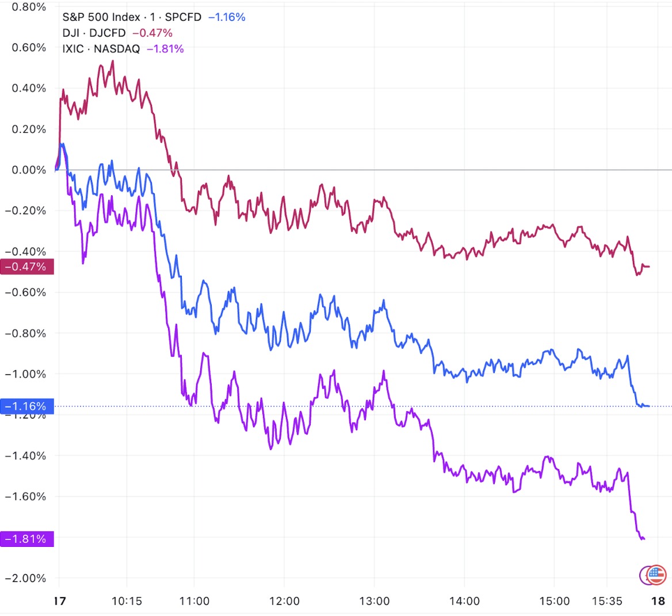The width and height of the screenshot is (672, 616).
Task: Click the purple circle icon behind the flag
Action: coord(646,574)
